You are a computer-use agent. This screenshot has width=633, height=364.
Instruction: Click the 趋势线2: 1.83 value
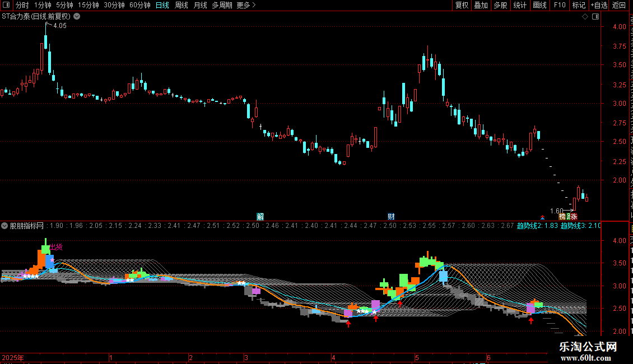(537, 226)
